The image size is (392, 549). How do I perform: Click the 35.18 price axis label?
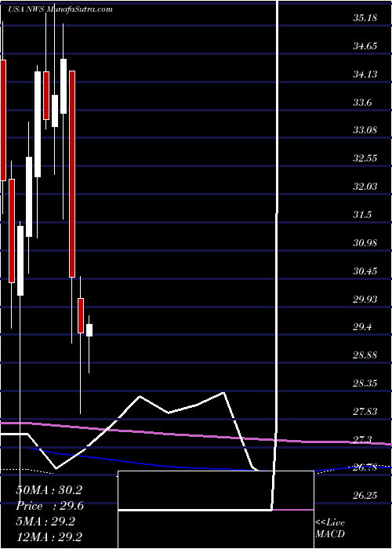coord(365,18)
